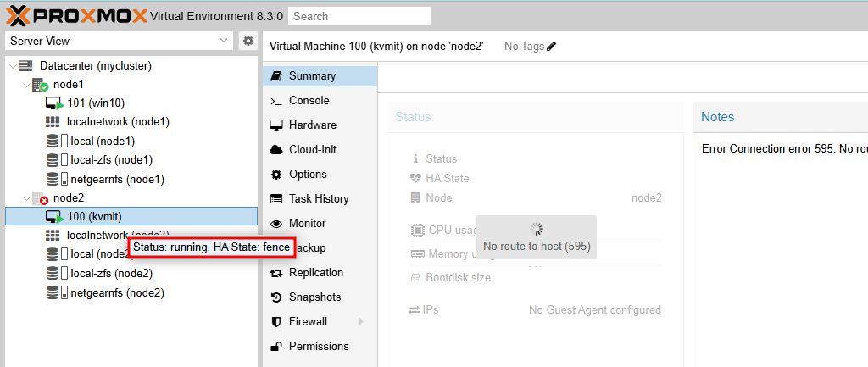Click the Cloud-Init cloud icon
The width and height of the screenshot is (868, 367).
[276, 149]
